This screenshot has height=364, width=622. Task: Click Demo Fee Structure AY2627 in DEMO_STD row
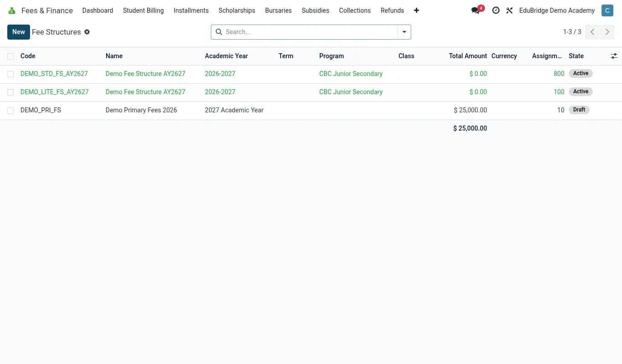[145, 74]
